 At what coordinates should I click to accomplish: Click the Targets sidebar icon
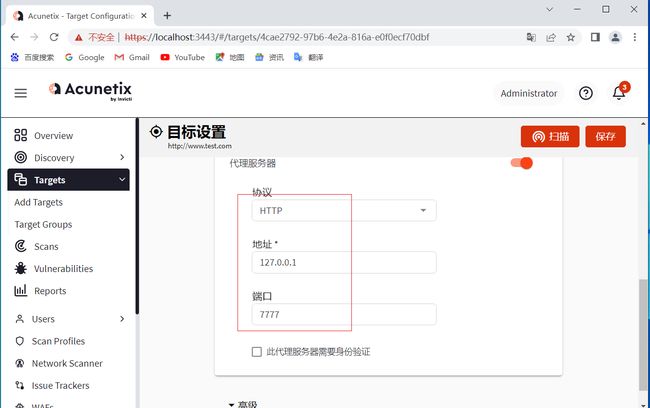[x=20, y=180]
